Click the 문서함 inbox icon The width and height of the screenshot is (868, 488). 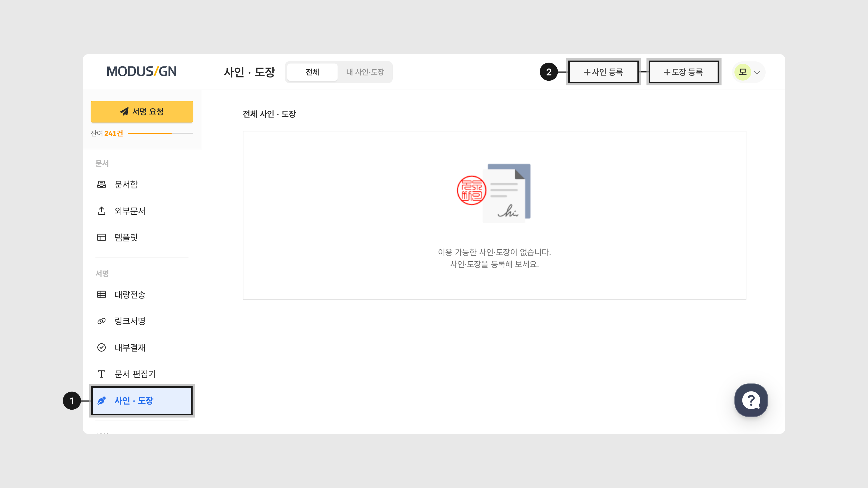click(x=101, y=184)
